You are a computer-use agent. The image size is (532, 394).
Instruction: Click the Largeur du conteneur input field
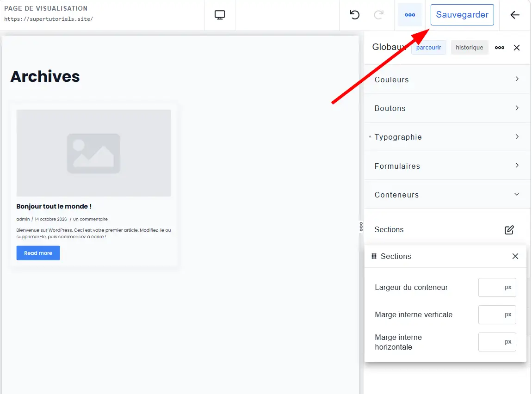pyautogui.click(x=497, y=288)
